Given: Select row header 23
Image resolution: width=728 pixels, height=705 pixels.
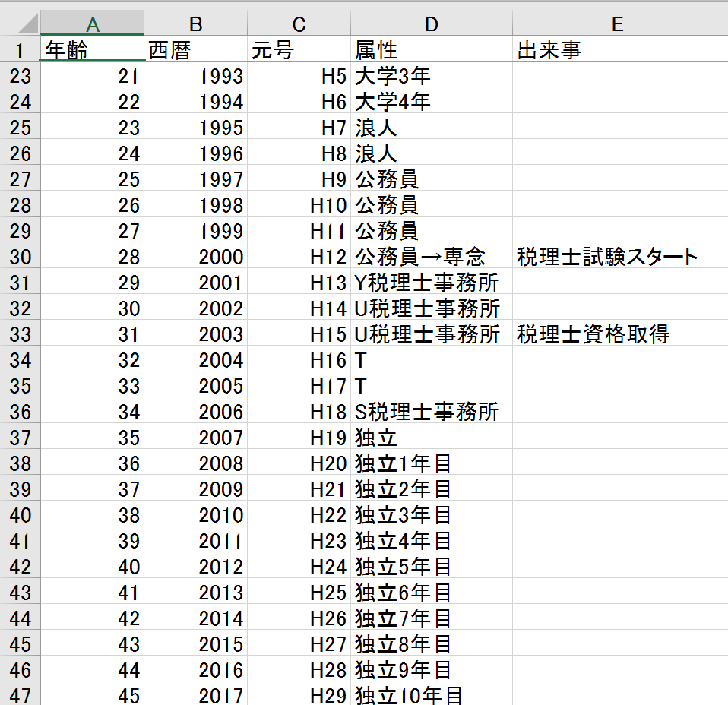Looking at the screenshot, I should pyautogui.click(x=20, y=75).
